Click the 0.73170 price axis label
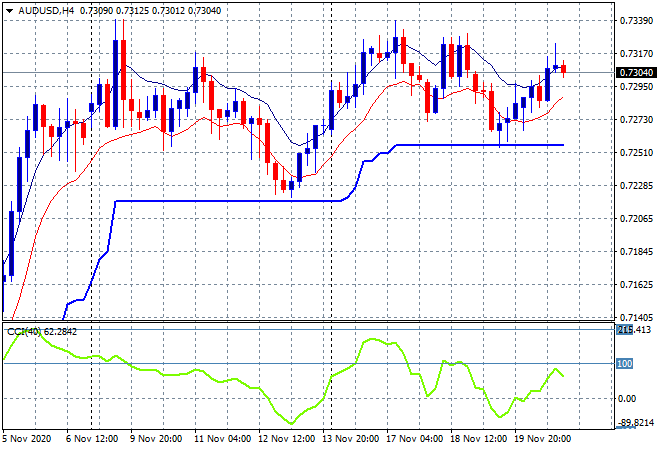The image size is (660, 450). click(x=636, y=53)
